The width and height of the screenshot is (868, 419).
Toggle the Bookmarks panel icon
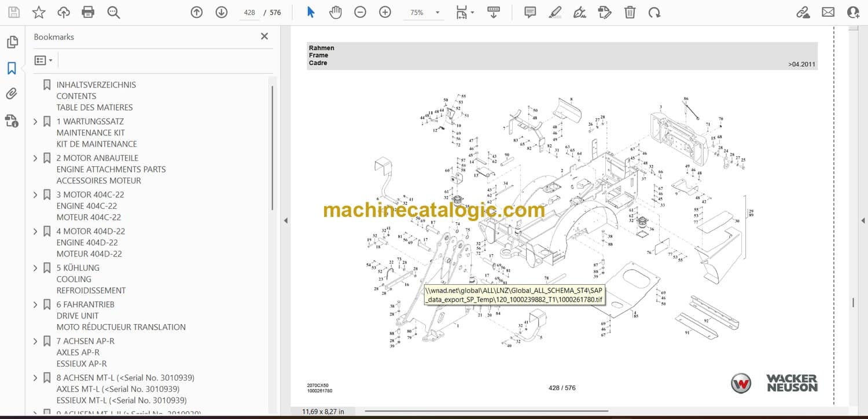pos(12,68)
